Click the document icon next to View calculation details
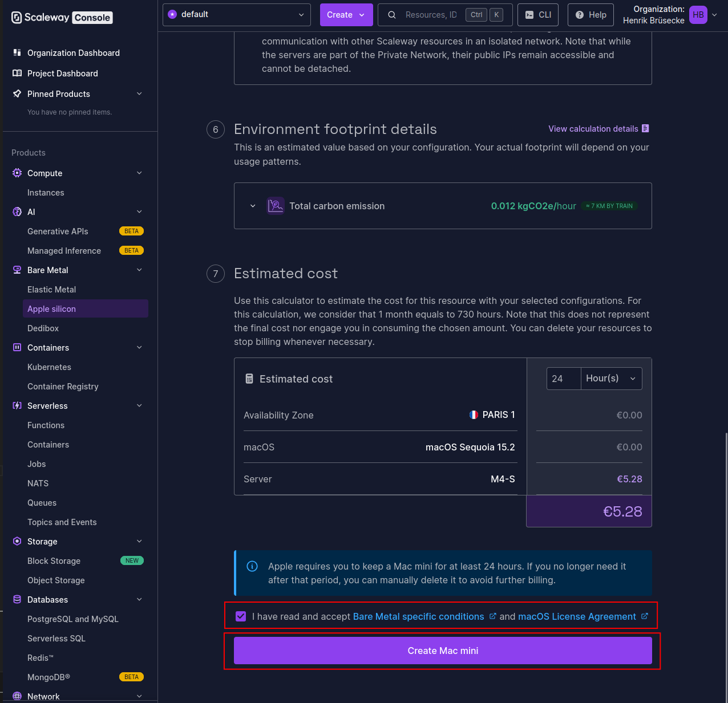This screenshot has width=728, height=703. pos(645,128)
